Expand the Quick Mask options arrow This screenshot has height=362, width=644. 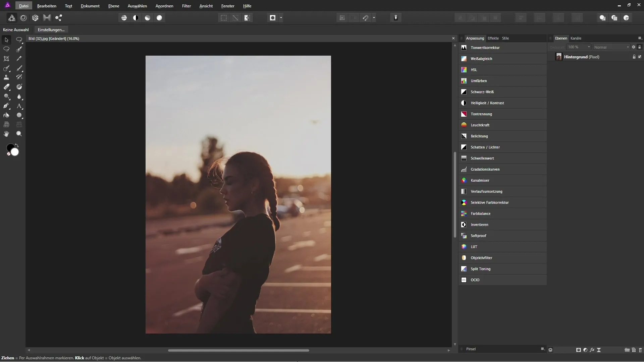(x=281, y=18)
